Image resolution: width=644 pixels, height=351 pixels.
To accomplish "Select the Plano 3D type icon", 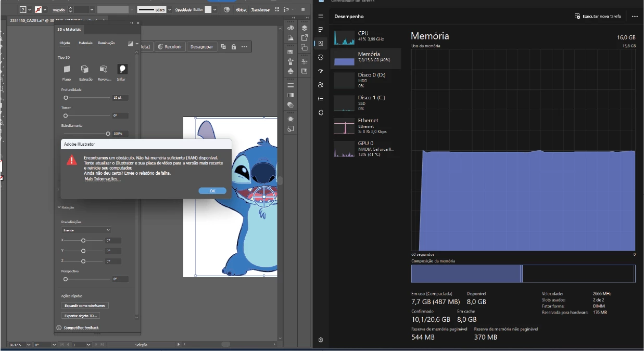I will [67, 69].
